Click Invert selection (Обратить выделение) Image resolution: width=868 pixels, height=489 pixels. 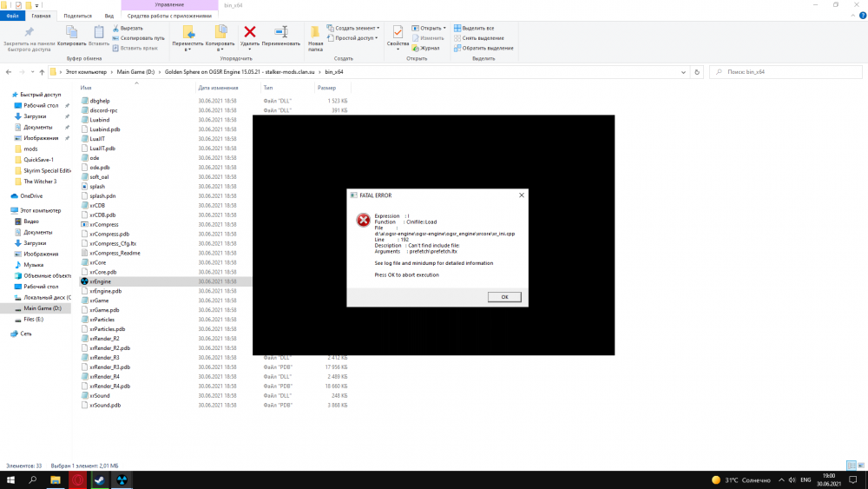coord(483,48)
